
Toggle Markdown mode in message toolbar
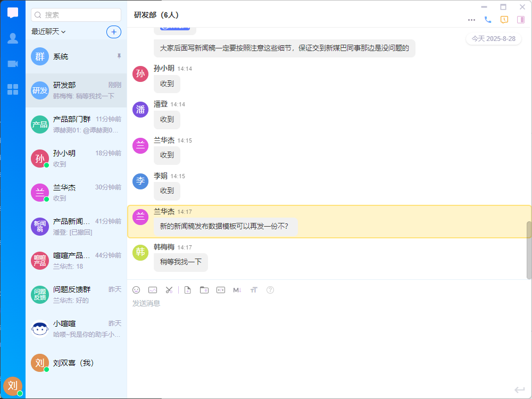[x=237, y=290]
